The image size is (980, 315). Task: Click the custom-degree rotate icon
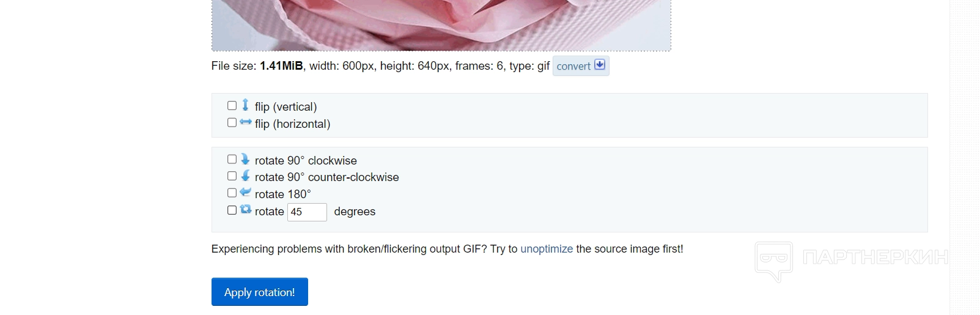point(246,210)
